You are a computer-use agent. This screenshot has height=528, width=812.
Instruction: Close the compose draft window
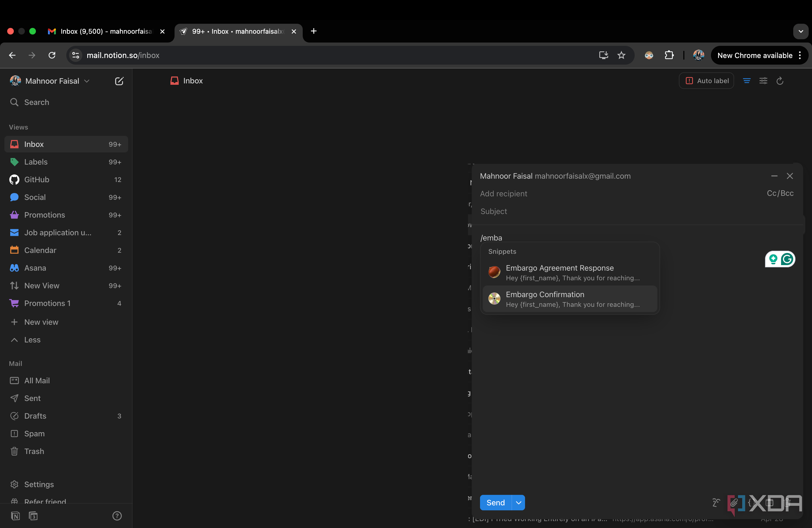tap(790, 176)
